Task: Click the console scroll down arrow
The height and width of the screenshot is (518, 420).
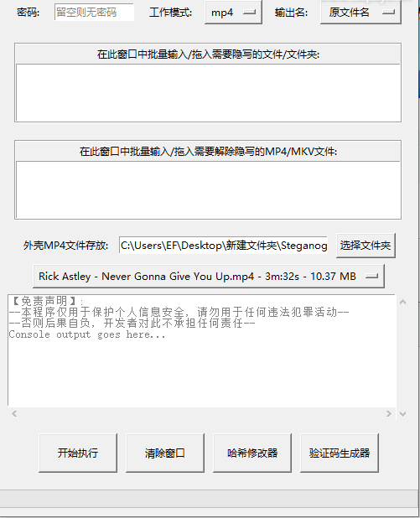Action: point(402,413)
